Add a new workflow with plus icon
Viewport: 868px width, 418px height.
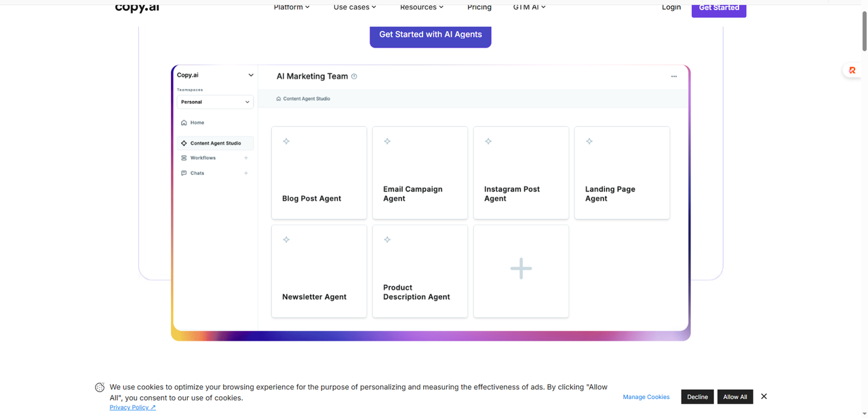(x=246, y=158)
